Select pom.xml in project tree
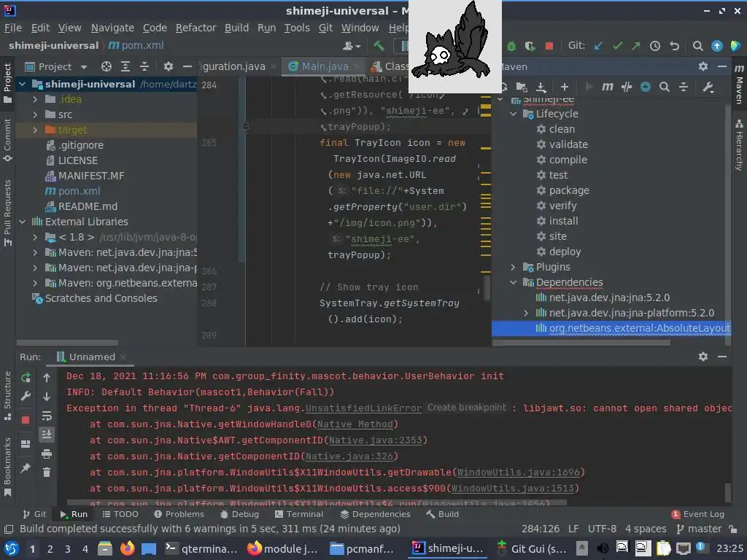Screen dimensions: 747x560 pyautogui.click(x=79, y=192)
